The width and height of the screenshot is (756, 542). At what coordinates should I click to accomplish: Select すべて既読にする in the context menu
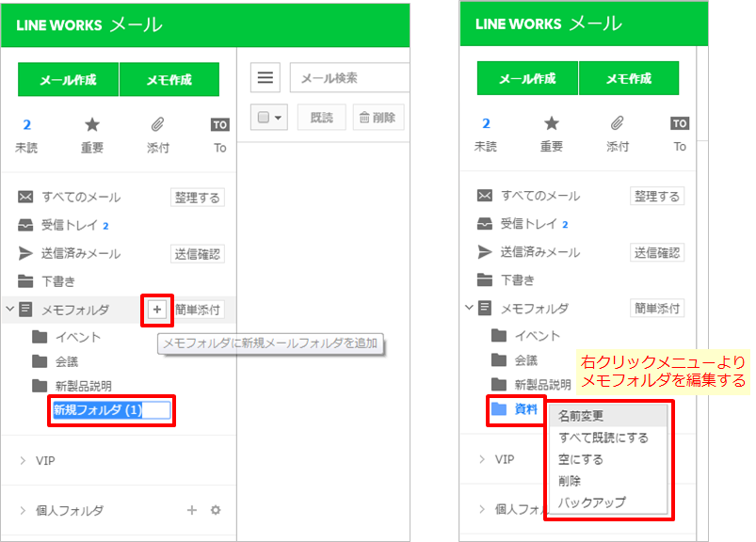(603, 438)
